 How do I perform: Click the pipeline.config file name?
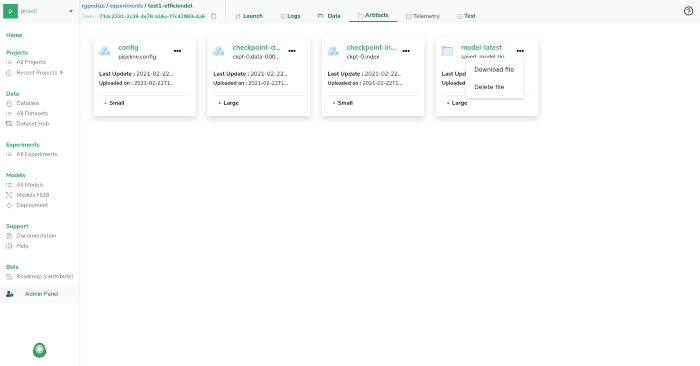137,57
